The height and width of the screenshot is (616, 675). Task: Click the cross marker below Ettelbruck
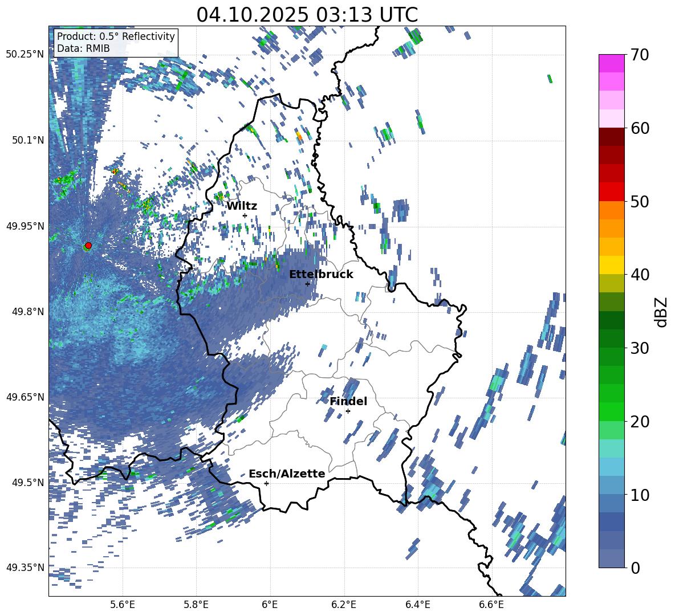(x=307, y=284)
